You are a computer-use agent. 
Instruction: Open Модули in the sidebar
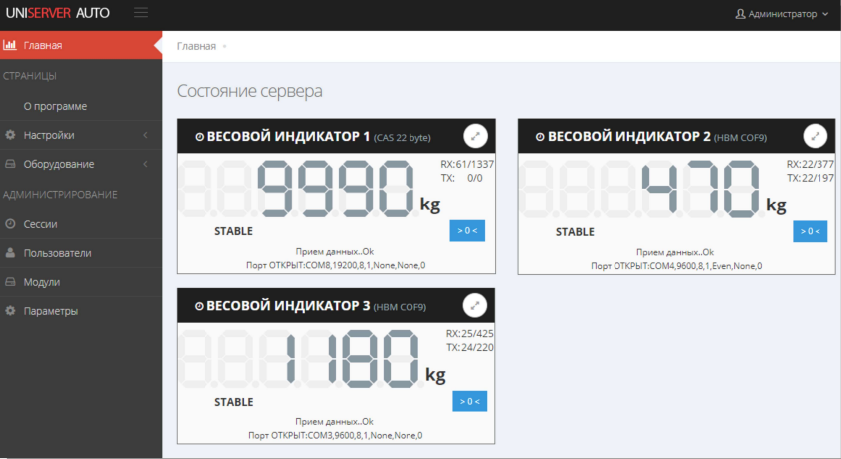pyautogui.click(x=81, y=282)
